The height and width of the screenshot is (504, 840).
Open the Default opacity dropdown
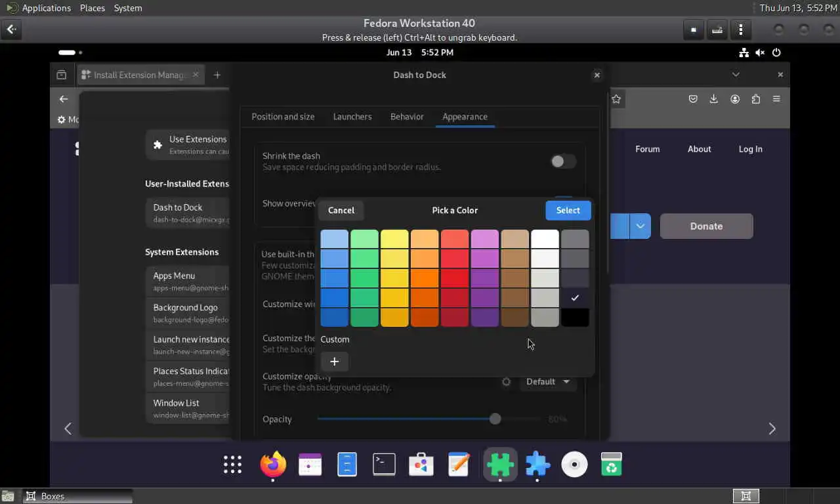(548, 381)
